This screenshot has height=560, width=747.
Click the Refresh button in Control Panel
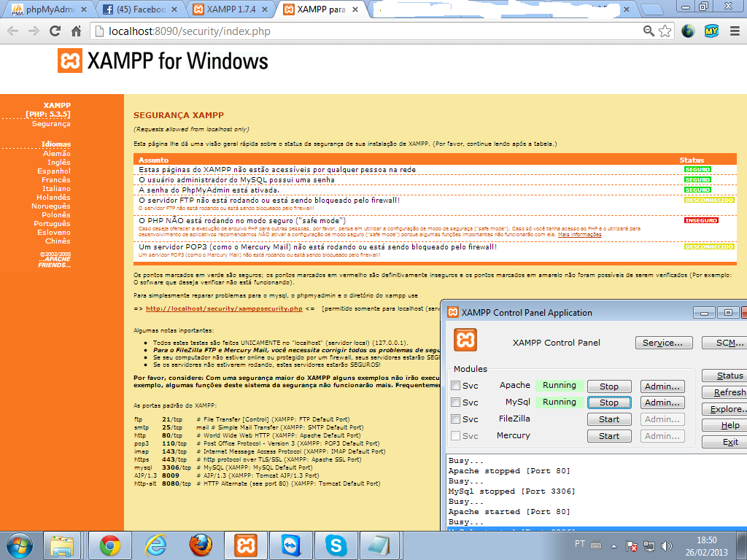pyautogui.click(x=725, y=392)
